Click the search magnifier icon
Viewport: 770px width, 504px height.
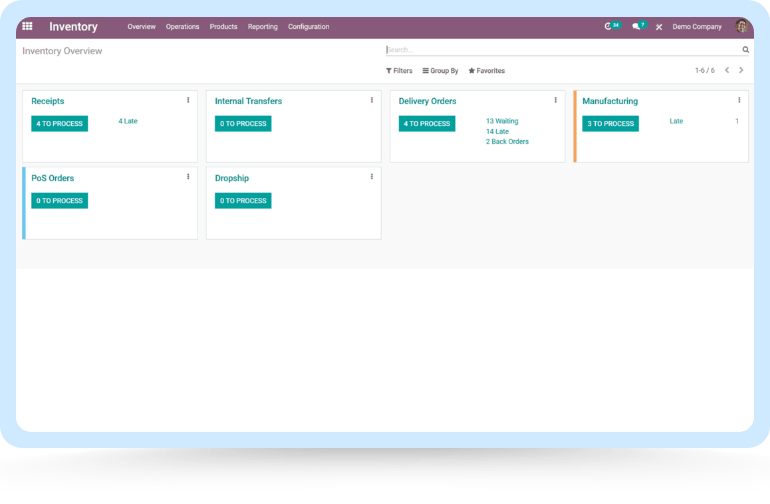click(x=745, y=49)
